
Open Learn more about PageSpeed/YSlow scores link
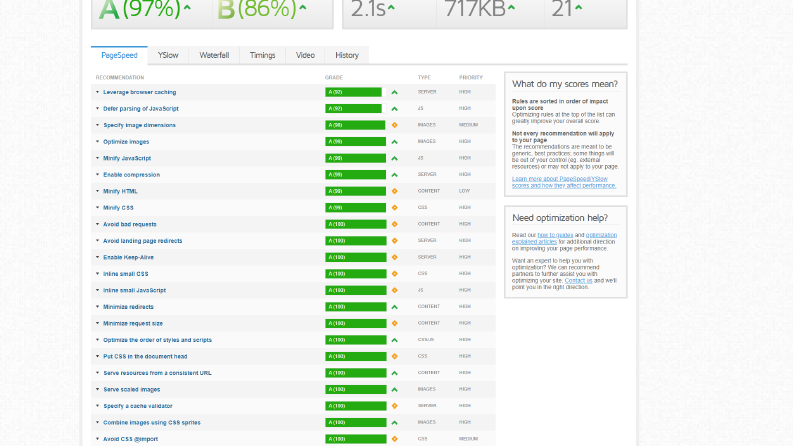click(563, 182)
